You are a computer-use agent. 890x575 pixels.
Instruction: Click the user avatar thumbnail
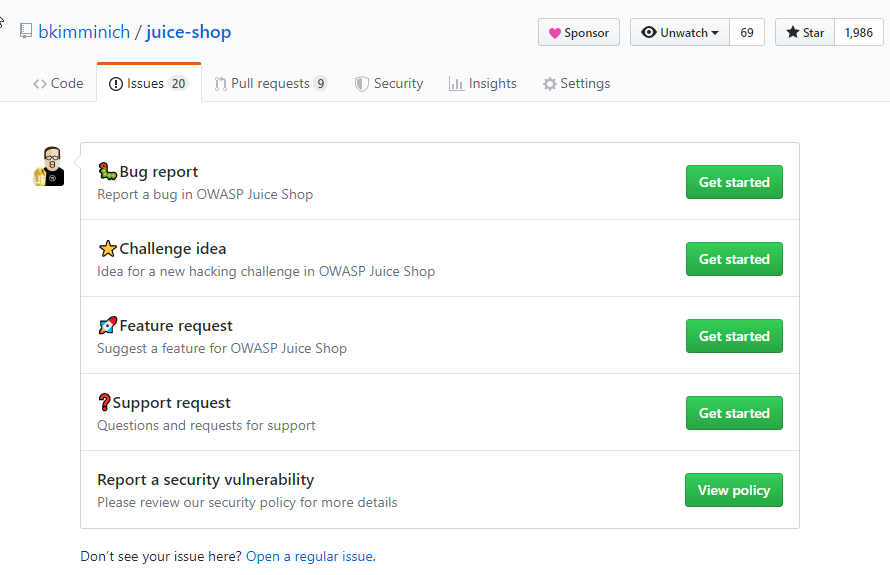pos(49,166)
